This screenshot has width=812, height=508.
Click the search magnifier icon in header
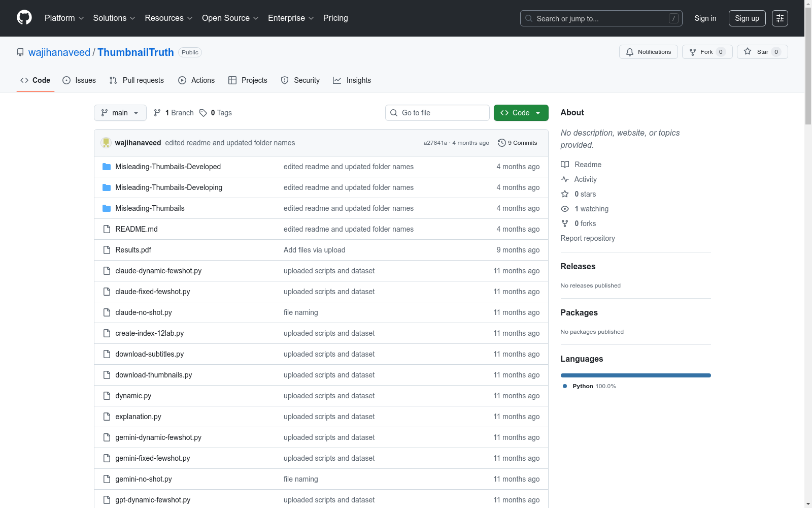pos(529,18)
